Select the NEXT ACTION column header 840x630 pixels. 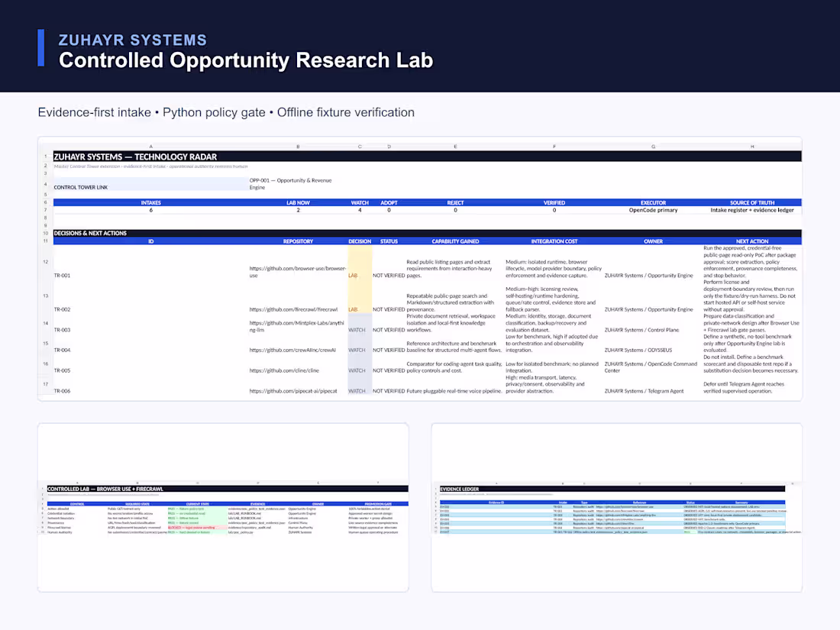tap(752, 241)
